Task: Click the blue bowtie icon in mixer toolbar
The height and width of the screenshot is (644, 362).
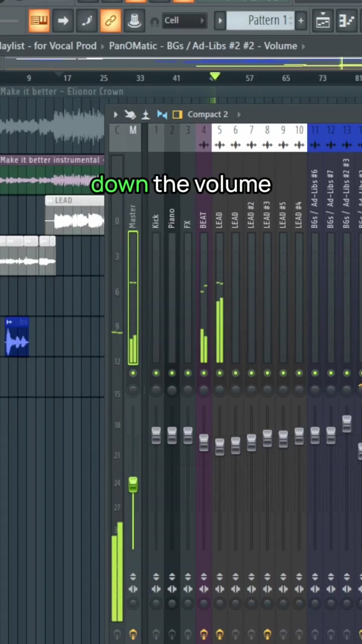Action: 162,115
